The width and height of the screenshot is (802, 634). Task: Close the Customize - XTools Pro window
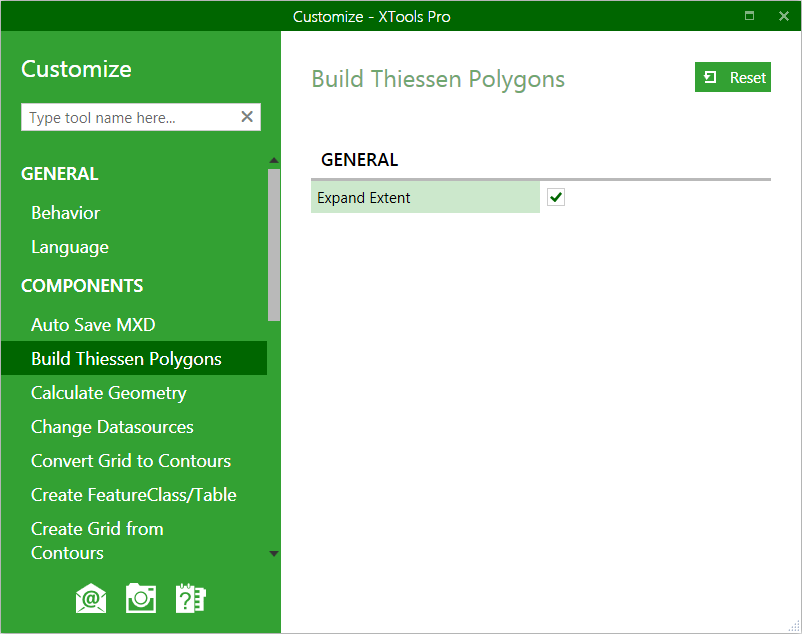click(x=784, y=16)
